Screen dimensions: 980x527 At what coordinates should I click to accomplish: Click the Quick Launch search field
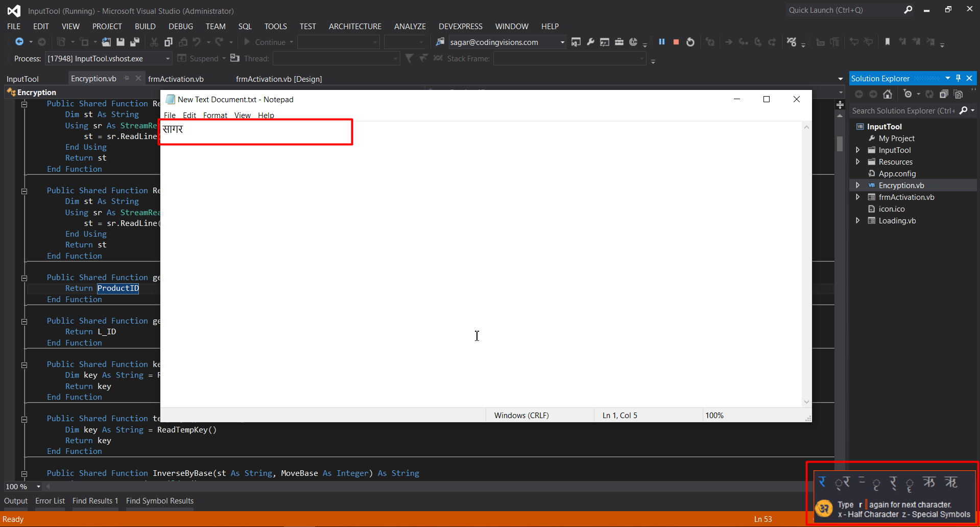pos(845,10)
